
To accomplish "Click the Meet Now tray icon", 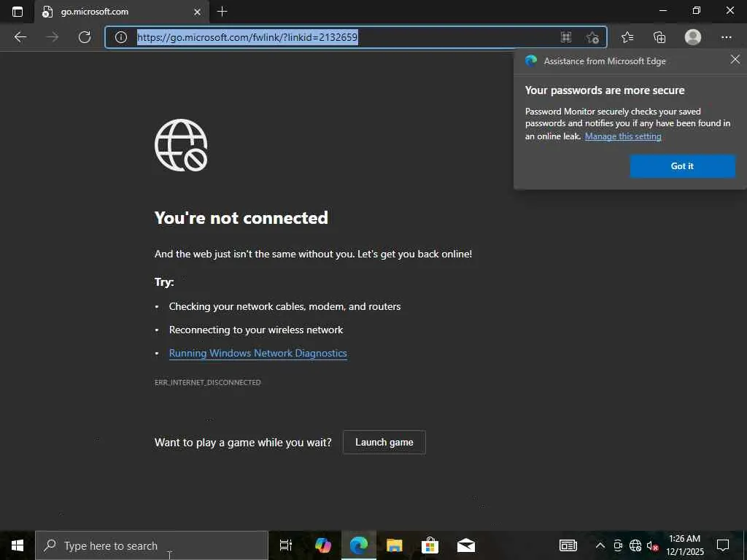I will 618,545.
